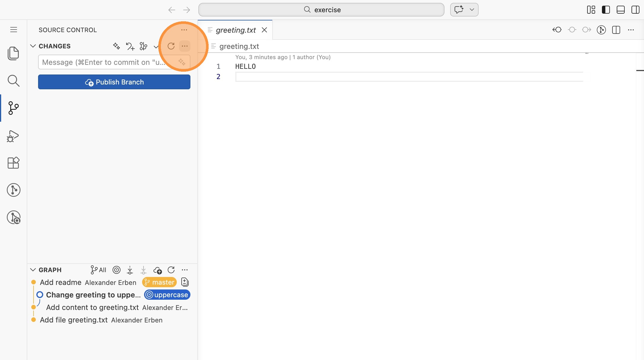Open the Search view in activity bar

[x=13, y=81]
